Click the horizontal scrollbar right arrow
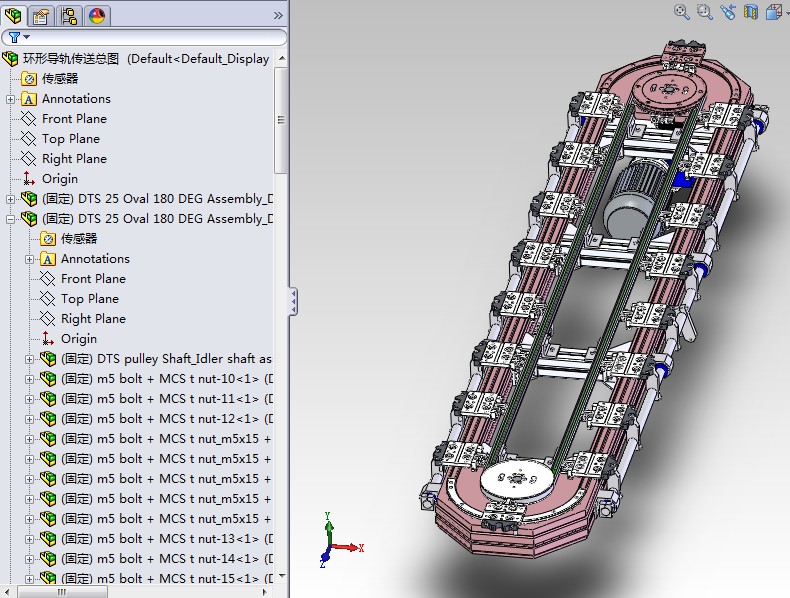790x598 pixels. (x=265, y=592)
